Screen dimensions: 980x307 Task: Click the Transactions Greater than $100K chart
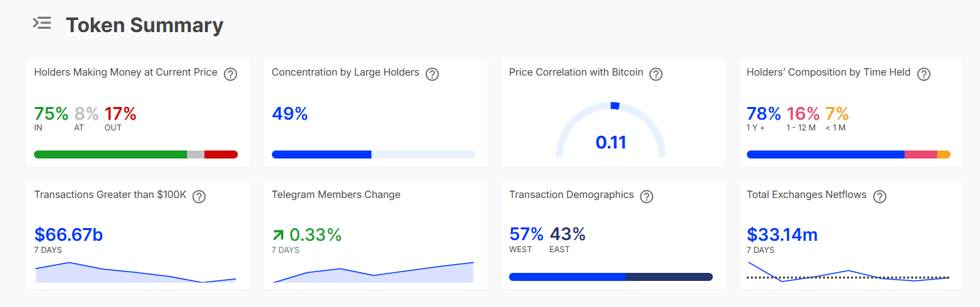136,273
